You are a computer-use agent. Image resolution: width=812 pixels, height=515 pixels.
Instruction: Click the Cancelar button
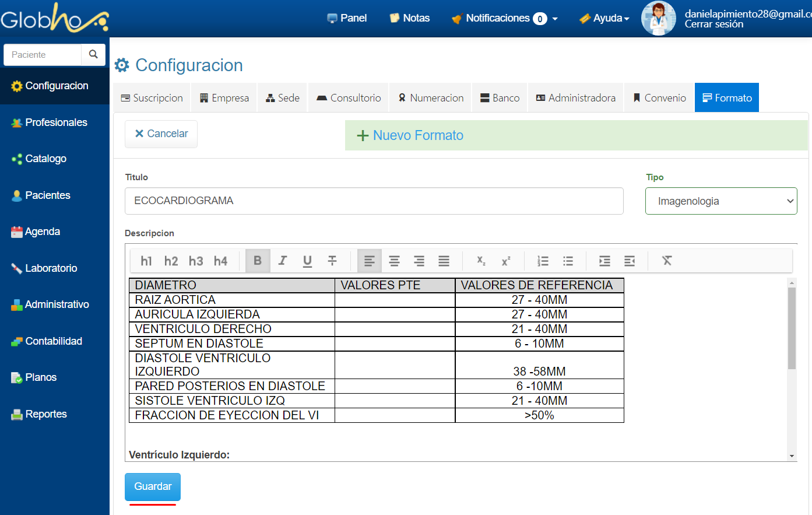161,134
